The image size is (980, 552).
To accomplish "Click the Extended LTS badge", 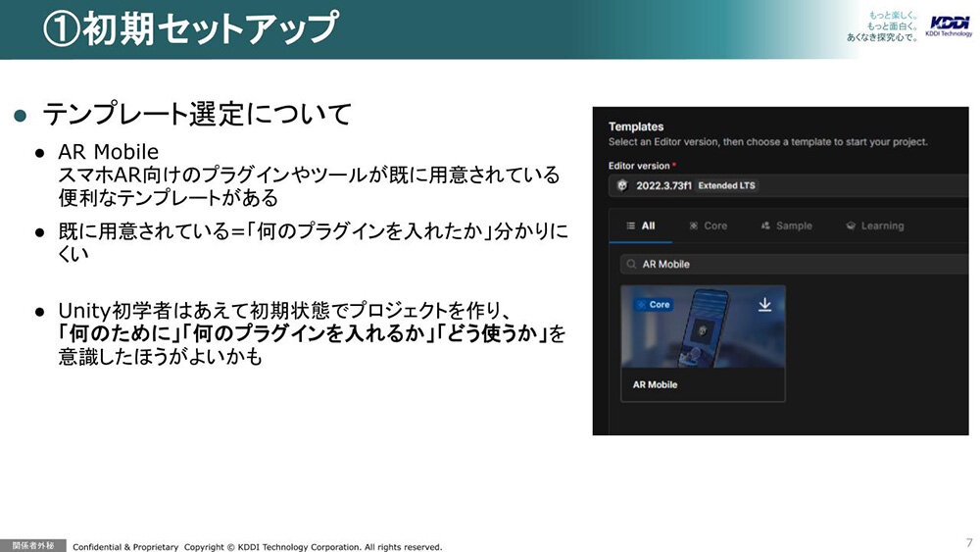I will coord(726,185).
